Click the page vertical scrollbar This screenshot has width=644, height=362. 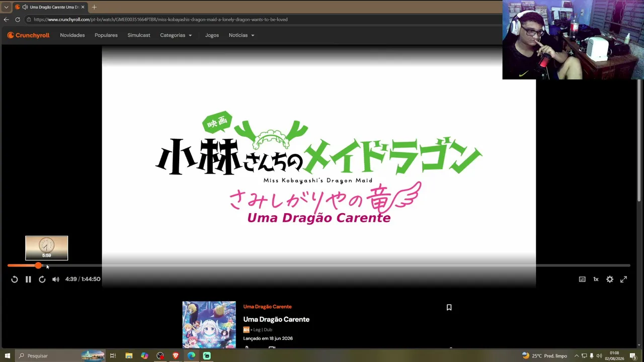(x=639, y=141)
